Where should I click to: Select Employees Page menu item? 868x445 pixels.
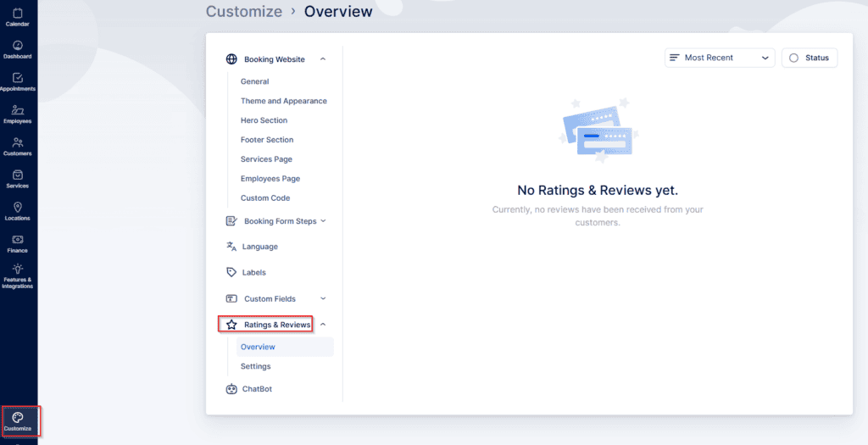(x=270, y=178)
